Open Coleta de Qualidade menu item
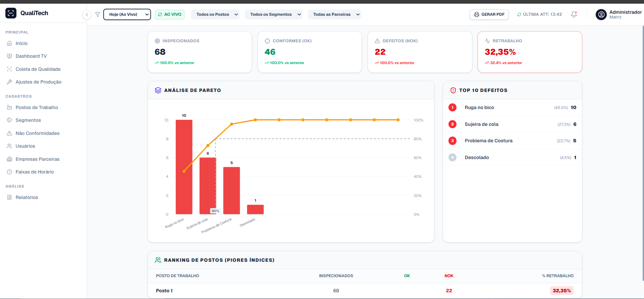 click(38, 69)
